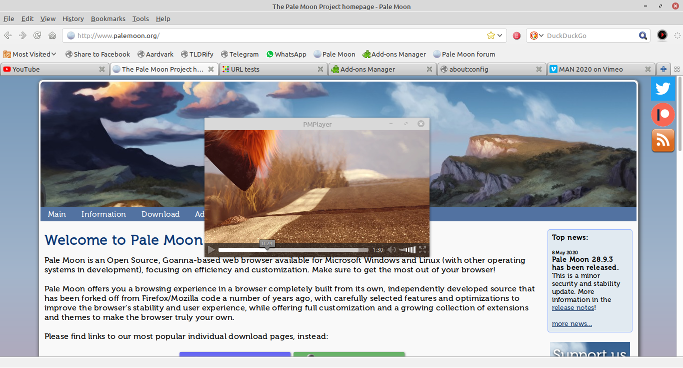This screenshot has width=683, height=368.
Task: Click the list-all-tabs button at tab strip end
Action: coord(677,69)
